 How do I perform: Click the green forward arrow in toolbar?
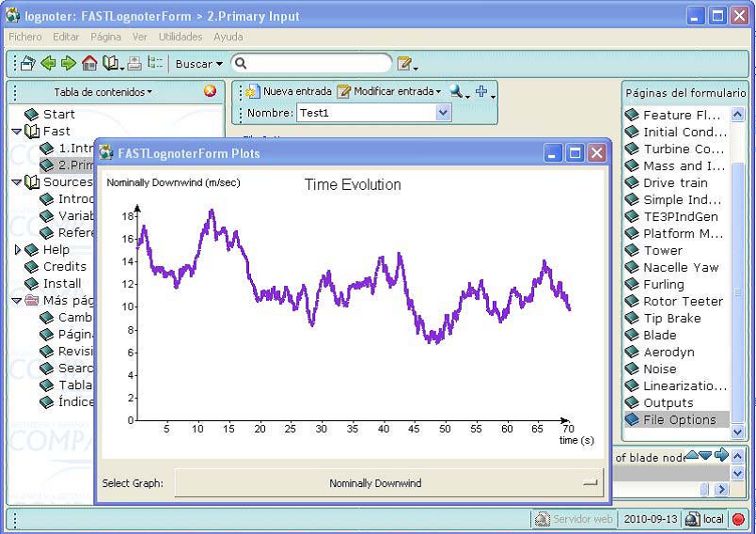point(69,64)
